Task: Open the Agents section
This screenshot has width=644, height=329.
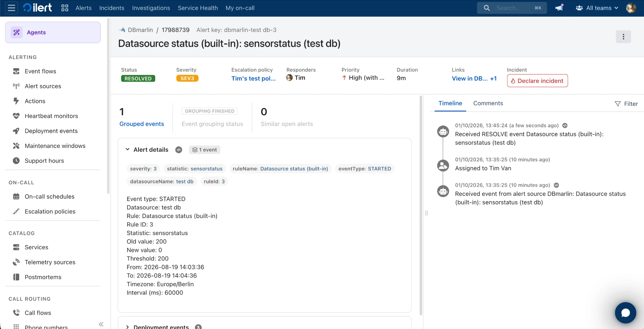Action: (53, 32)
